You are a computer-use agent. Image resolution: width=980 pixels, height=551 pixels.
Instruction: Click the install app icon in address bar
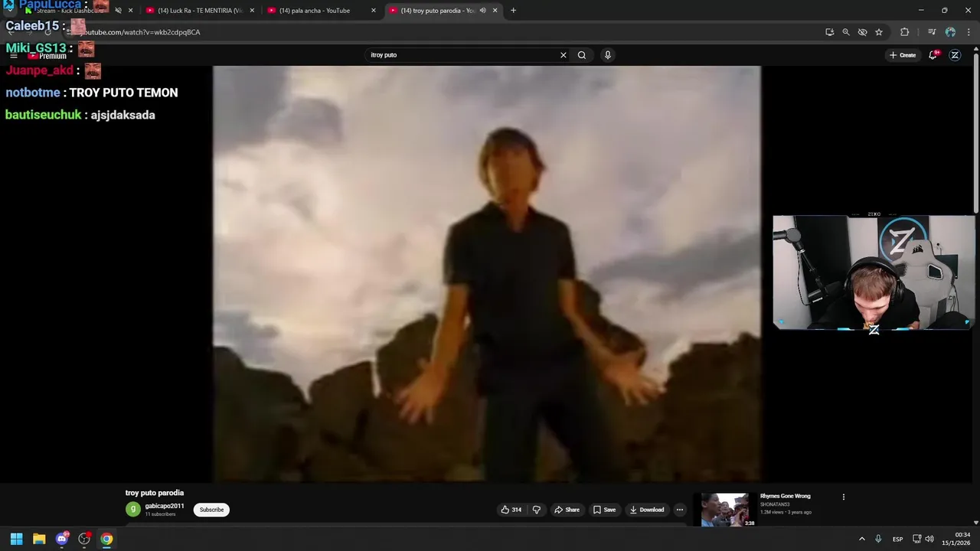click(829, 32)
